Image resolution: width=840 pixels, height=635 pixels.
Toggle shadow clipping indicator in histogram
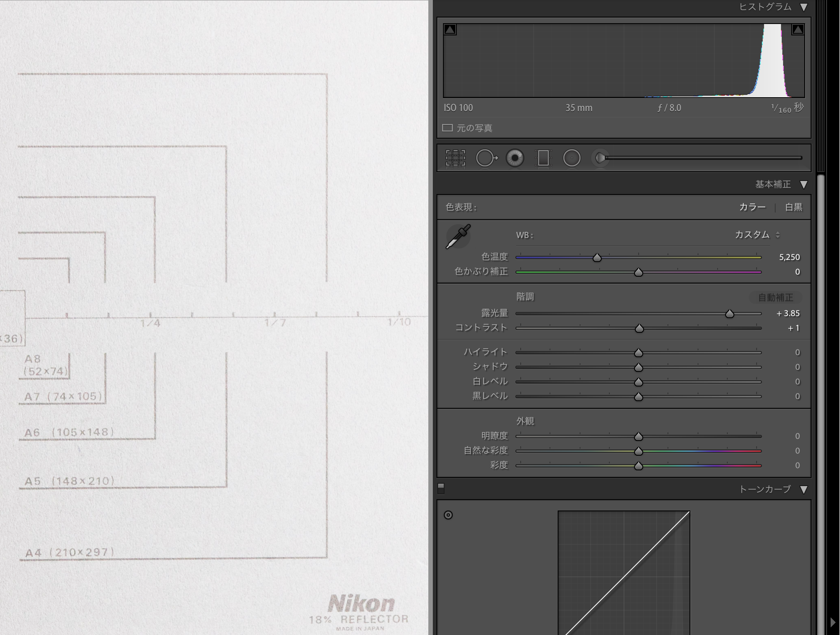(x=450, y=30)
